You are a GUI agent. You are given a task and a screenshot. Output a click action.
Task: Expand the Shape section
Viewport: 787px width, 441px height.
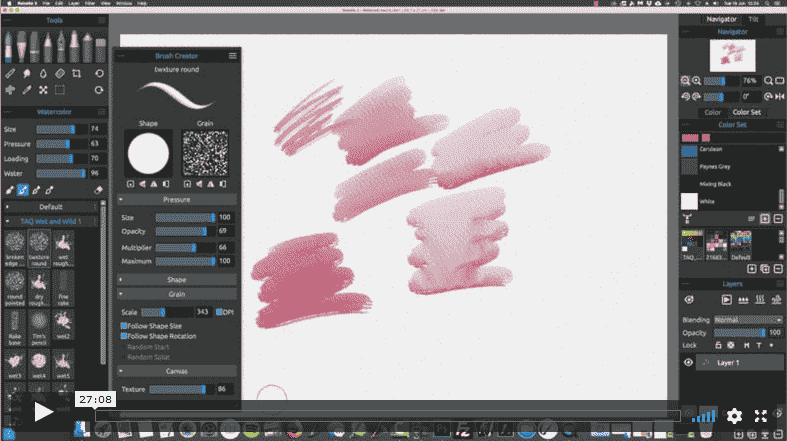[x=177, y=279]
